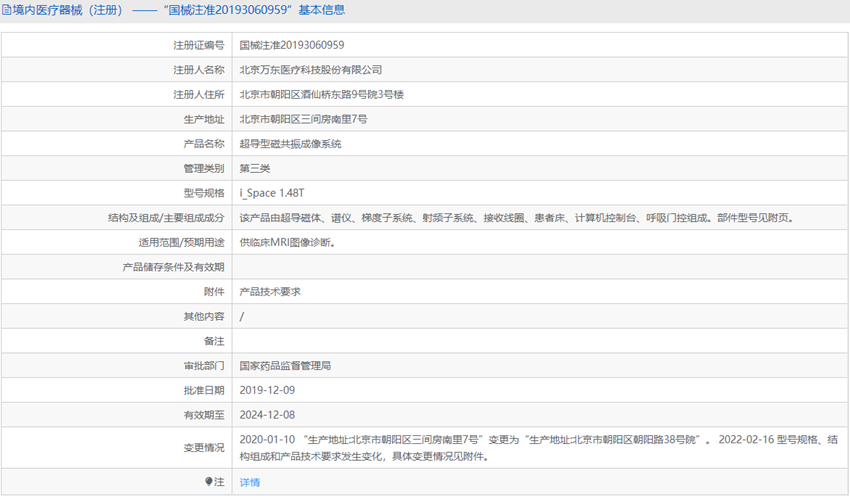This screenshot has width=850, height=496.
Task: Select attachment value 产品技术要求
Action: point(270,292)
